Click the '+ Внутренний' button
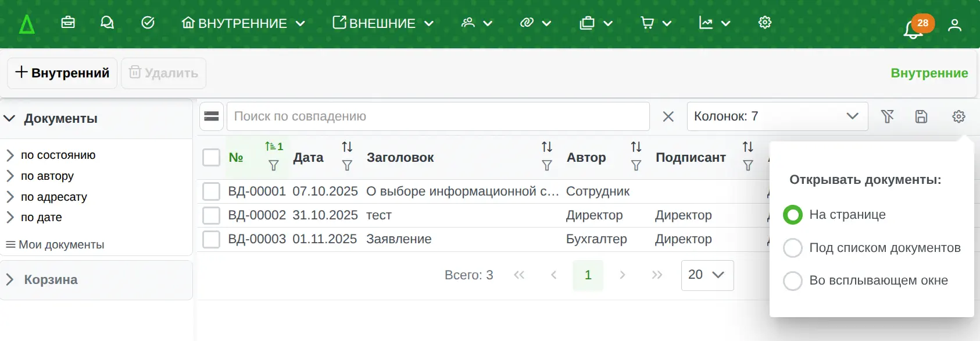This screenshot has height=341, width=980. pyautogui.click(x=62, y=73)
